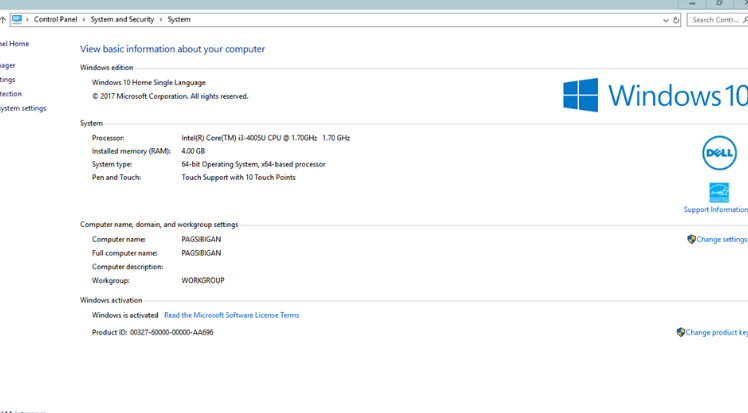Click the Search Control Panel field

click(x=717, y=20)
